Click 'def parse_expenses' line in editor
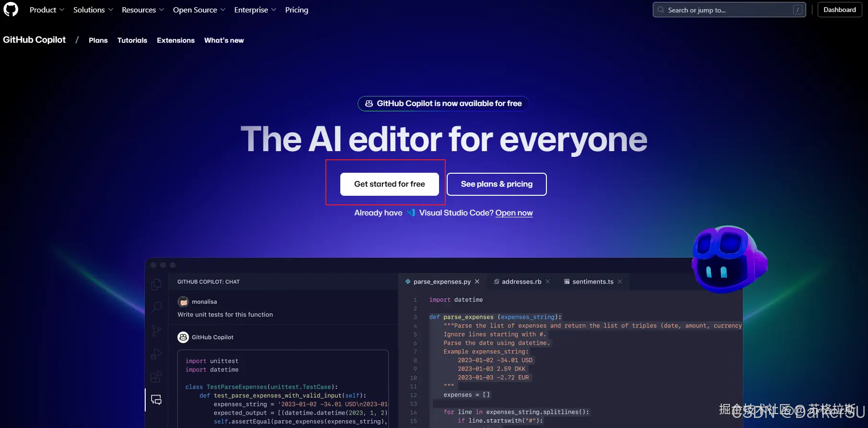Viewport: 868px width, 428px height. 495,317
